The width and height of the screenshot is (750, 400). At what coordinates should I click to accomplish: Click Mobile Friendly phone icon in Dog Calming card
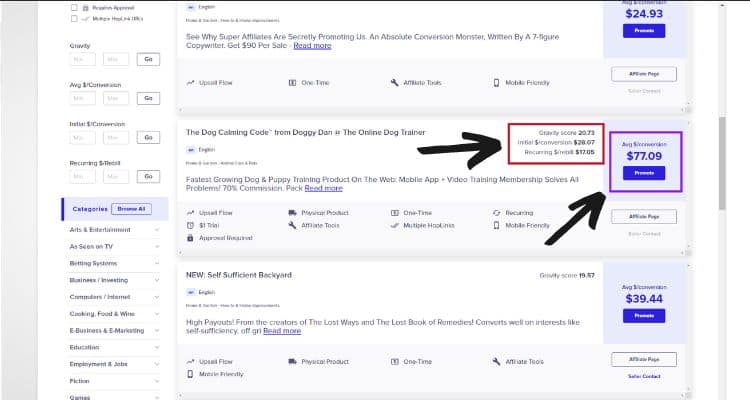[x=496, y=225]
